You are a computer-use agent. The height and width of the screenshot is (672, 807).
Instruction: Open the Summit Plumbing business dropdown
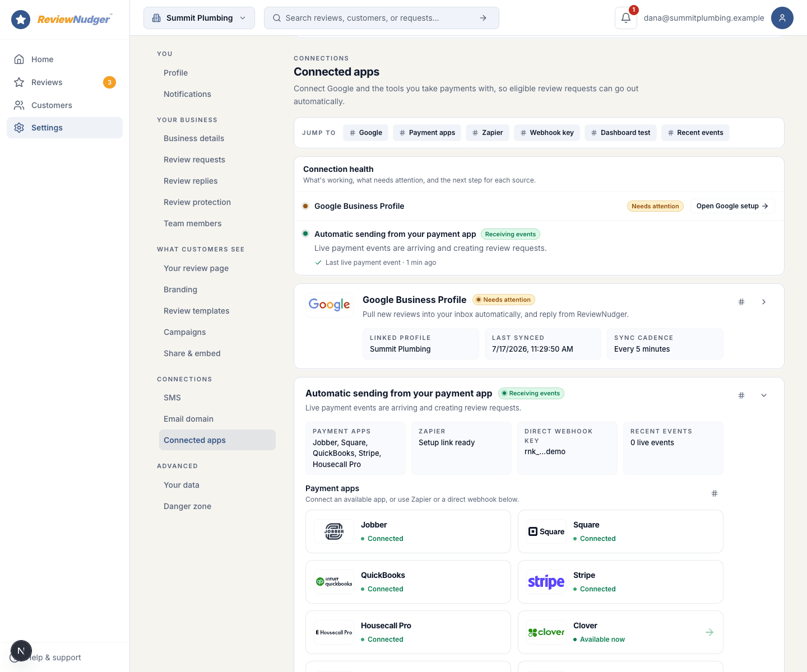(199, 18)
